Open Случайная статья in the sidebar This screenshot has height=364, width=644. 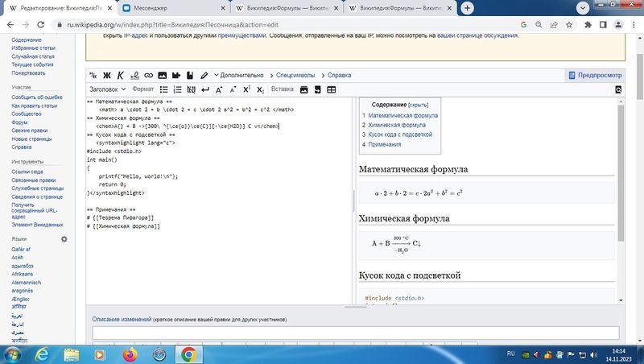click(34, 56)
